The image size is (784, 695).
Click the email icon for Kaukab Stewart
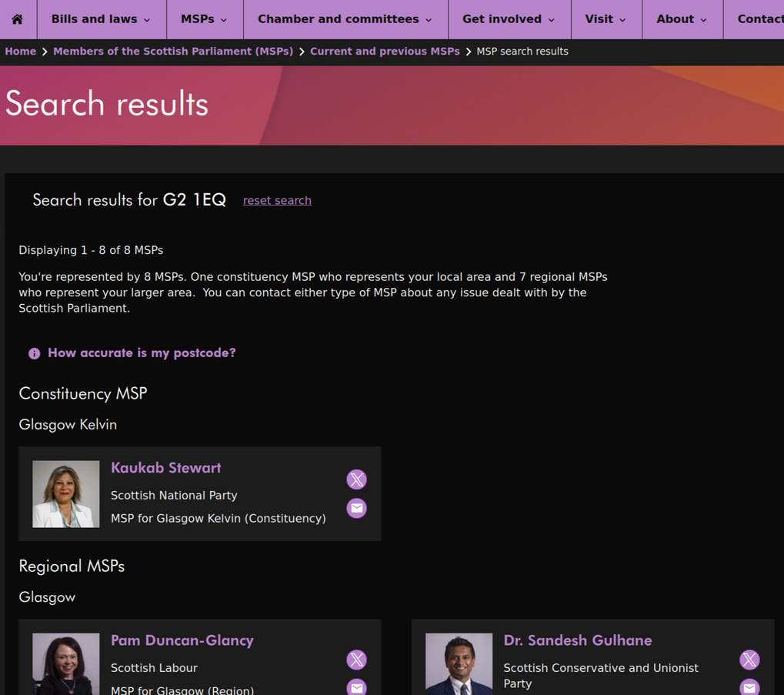click(356, 508)
